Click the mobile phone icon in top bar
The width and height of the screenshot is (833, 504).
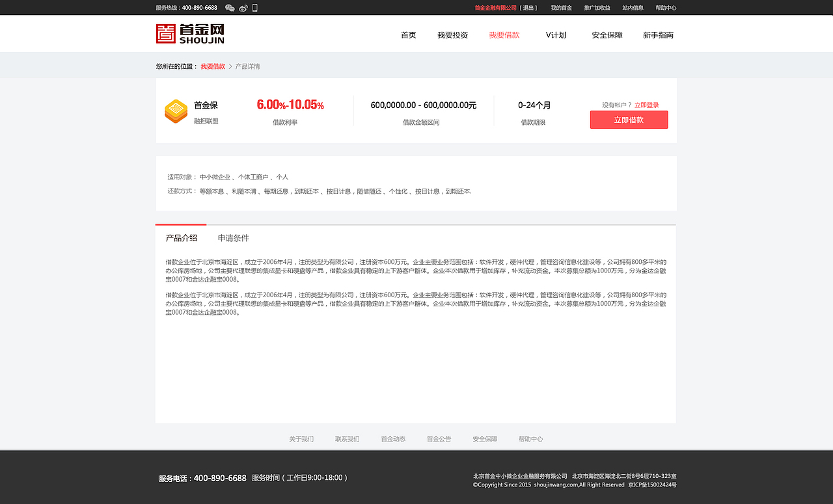pos(255,8)
